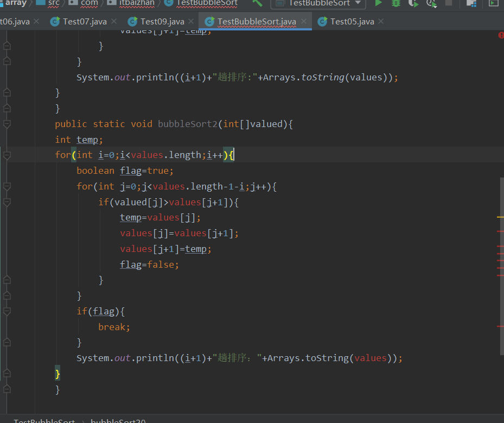The image size is (504, 423).
Task: Click 'temp=values[j];' statement
Action: [x=160, y=218]
